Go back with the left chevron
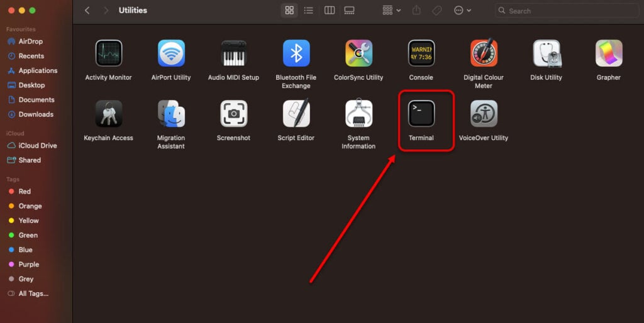The height and width of the screenshot is (323, 644). (x=87, y=11)
